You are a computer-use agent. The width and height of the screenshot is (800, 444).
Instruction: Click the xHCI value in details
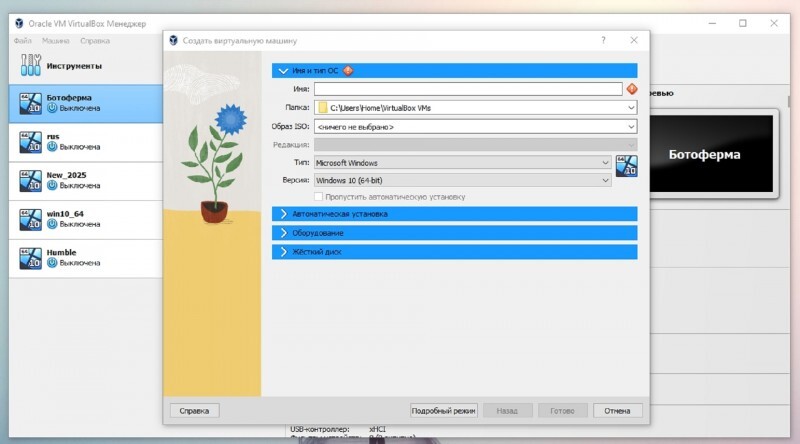pos(378,429)
